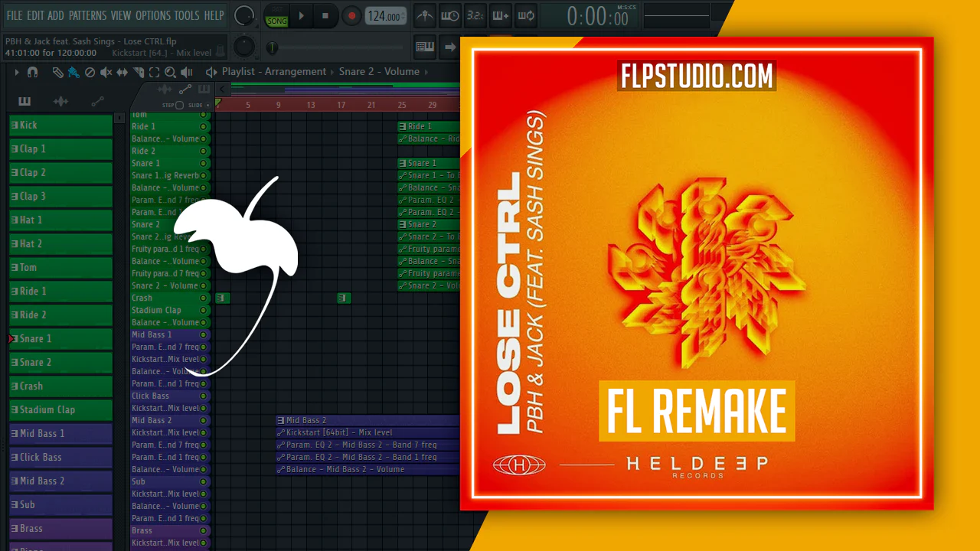Open the PATTERNS menu

tap(87, 15)
